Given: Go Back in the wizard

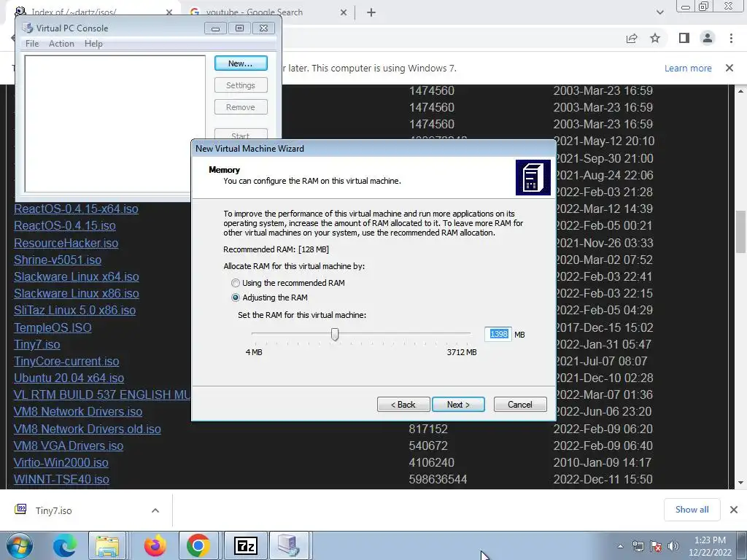Looking at the screenshot, I should (x=403, y=404).
